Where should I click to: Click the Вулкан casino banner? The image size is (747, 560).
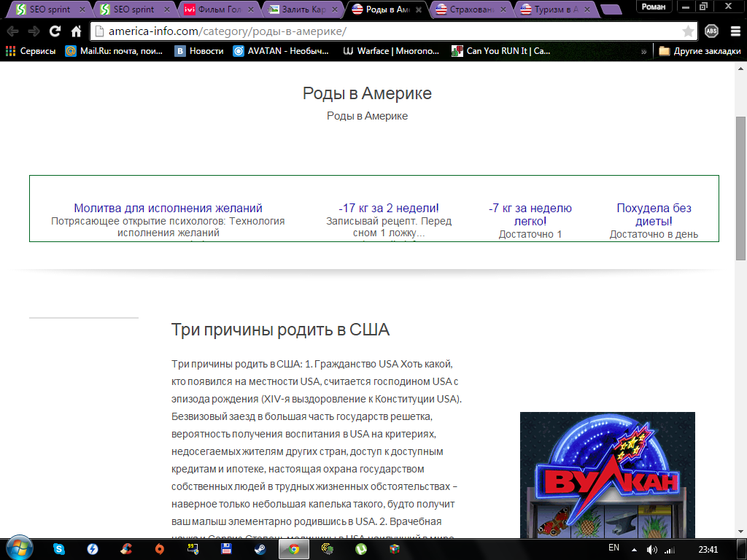pos(608,475)
